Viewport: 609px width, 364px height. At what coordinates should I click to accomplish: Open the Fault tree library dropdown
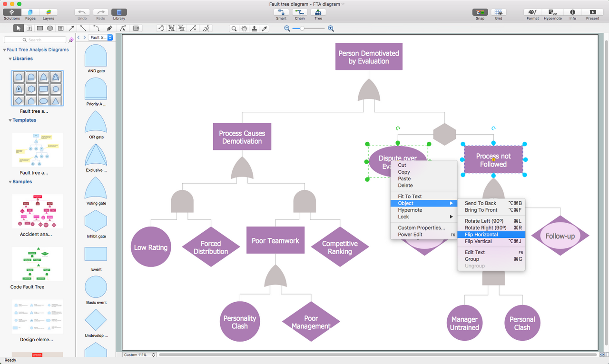101,38
